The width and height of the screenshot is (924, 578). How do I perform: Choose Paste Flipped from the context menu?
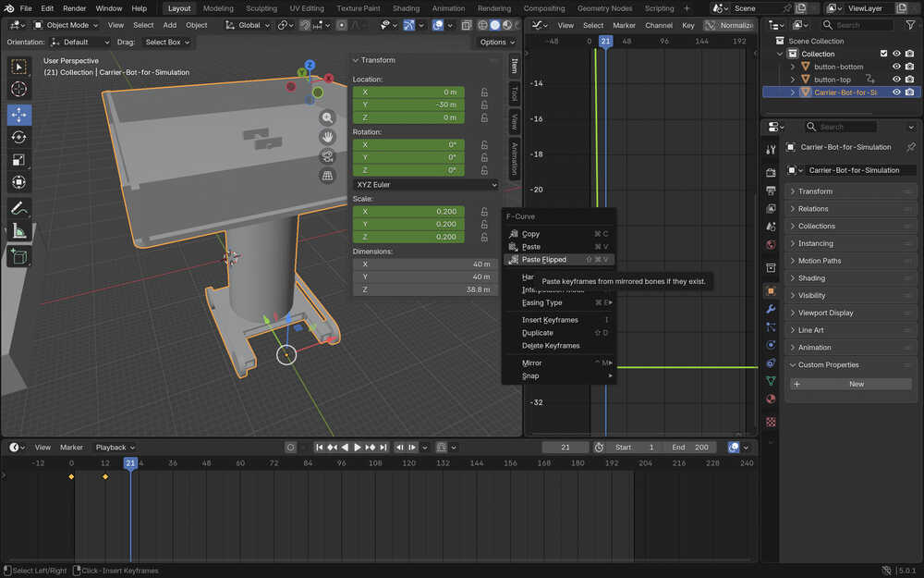click(544, 260)
